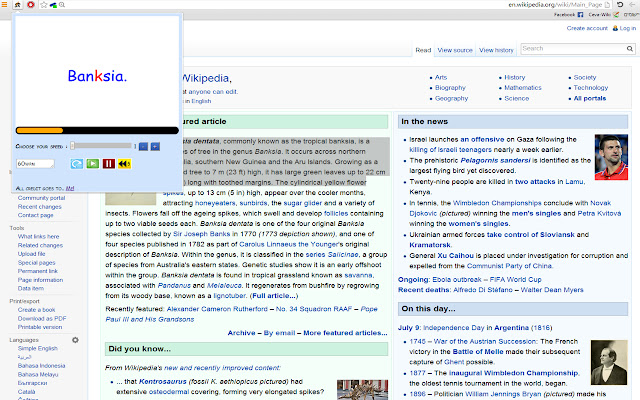
Task: Open the browser hamburger menu
Action: pos(4,4)
